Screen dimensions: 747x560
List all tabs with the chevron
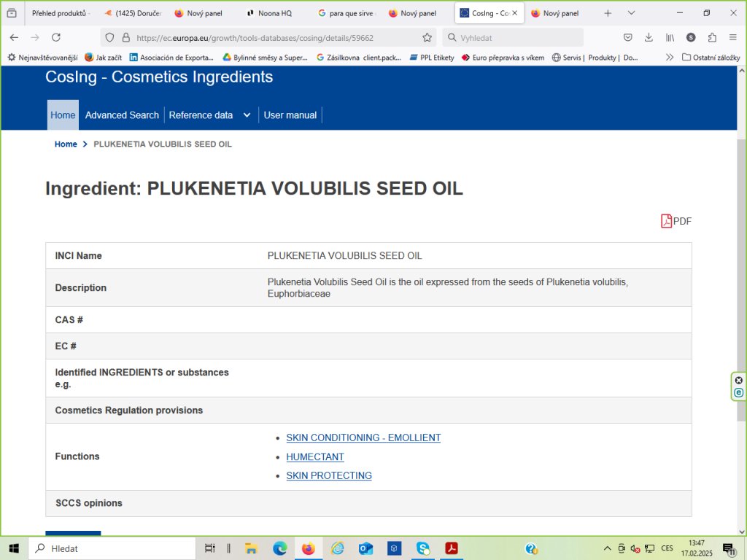(x=631, y=13)
